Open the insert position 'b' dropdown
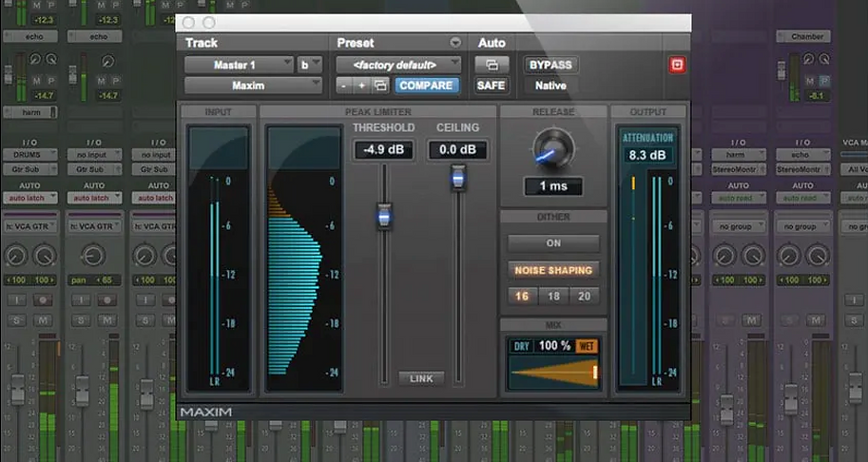Image resolution: width=868 pixels, height=462 pixels. [x=309, y=65]
